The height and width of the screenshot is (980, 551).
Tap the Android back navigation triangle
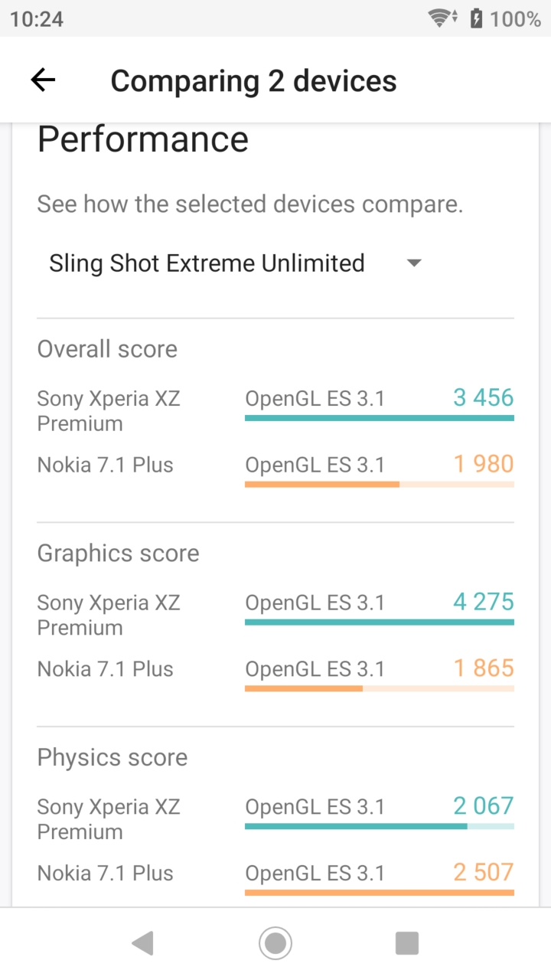tap(142, 943)
